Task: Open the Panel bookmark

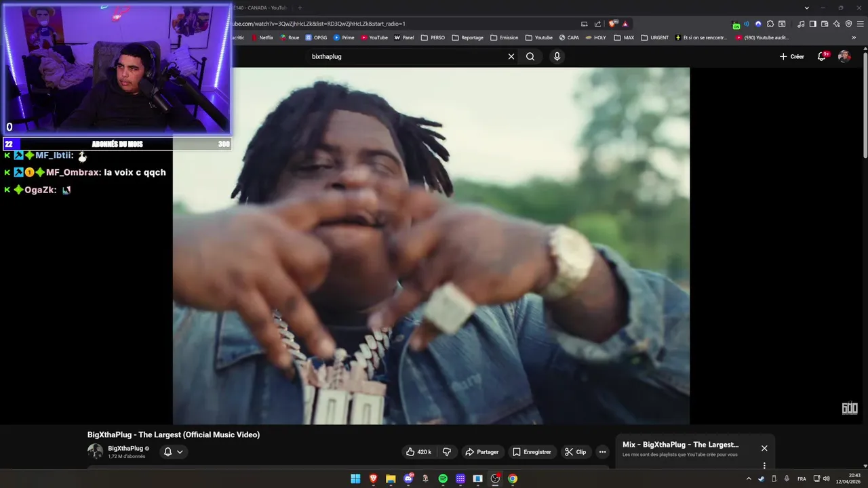Action: 404,38
